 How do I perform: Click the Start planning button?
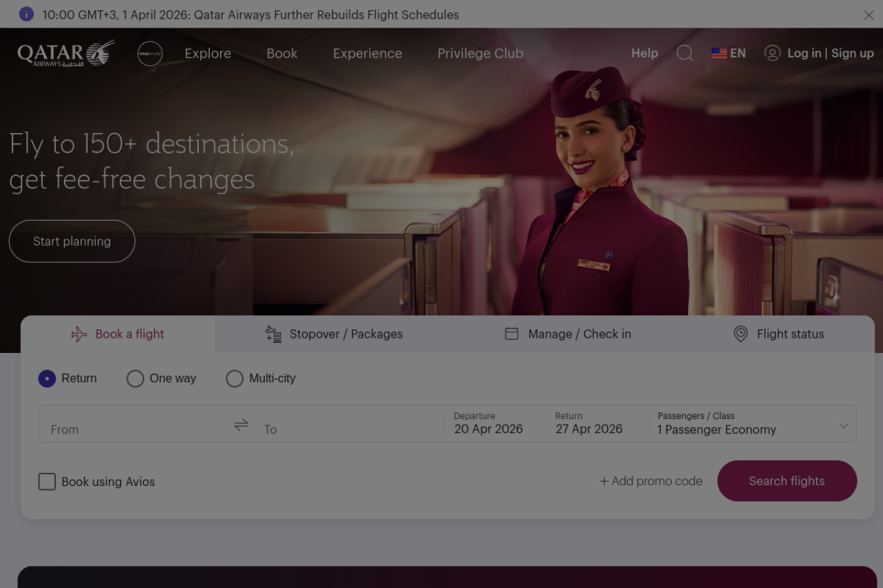click(72, 241)
